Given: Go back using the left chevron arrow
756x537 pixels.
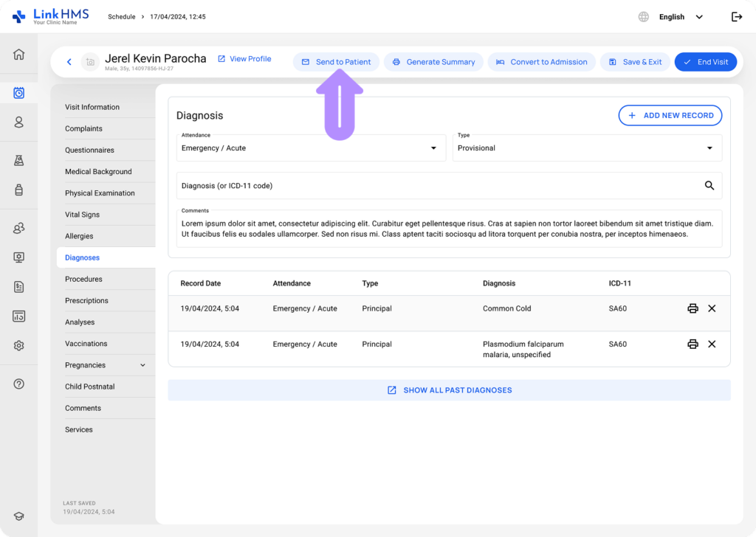Looking at the screenshot, I should (69, 62).
